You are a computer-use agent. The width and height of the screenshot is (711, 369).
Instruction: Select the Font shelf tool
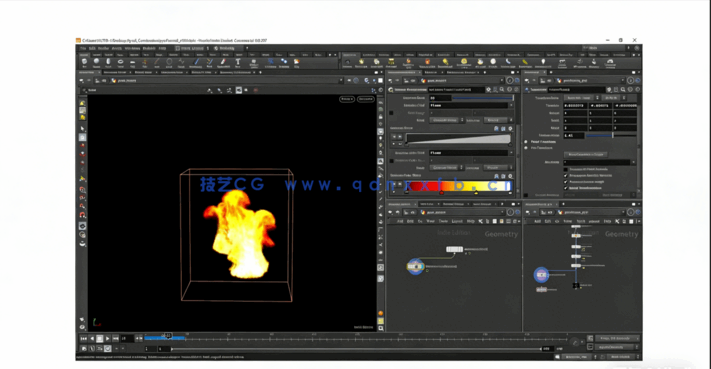(238, 63)
